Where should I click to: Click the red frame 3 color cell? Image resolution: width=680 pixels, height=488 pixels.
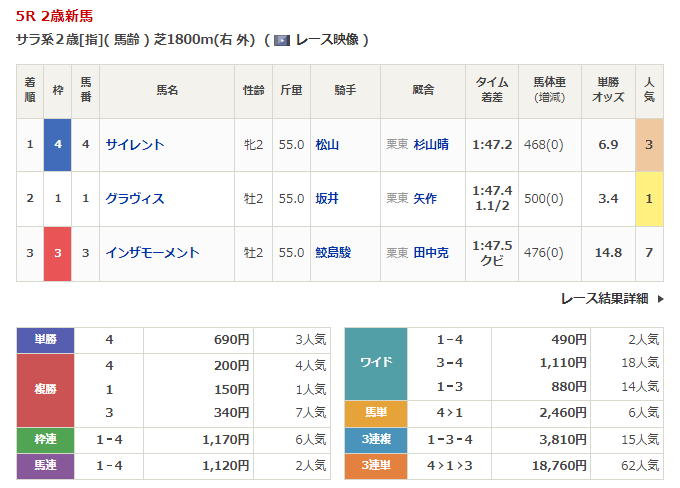coord(58,253)
